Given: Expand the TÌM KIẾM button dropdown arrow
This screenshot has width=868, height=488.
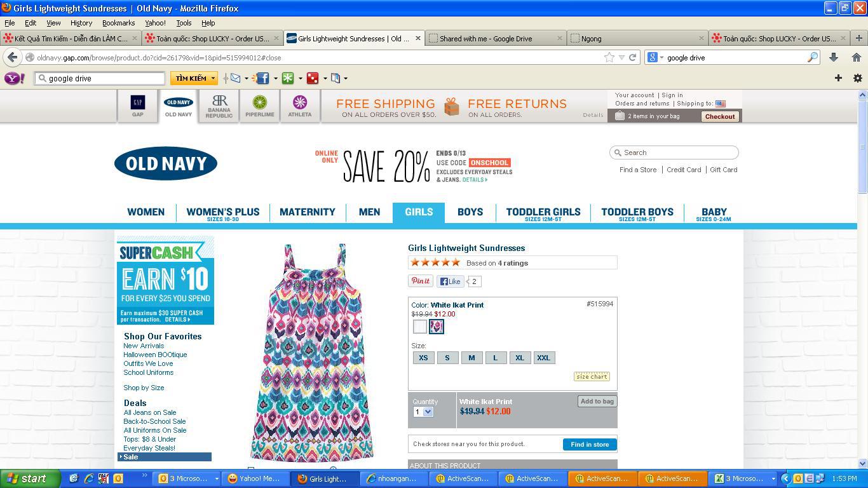Looking at the screenshot, I should (213, 78).
